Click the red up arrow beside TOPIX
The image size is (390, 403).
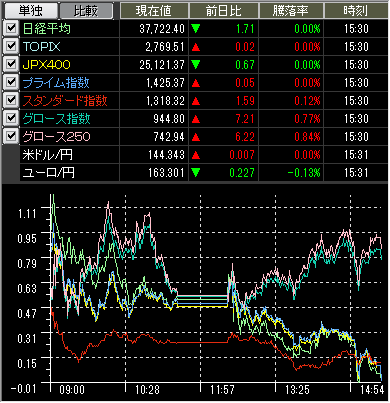pos(196,47)
